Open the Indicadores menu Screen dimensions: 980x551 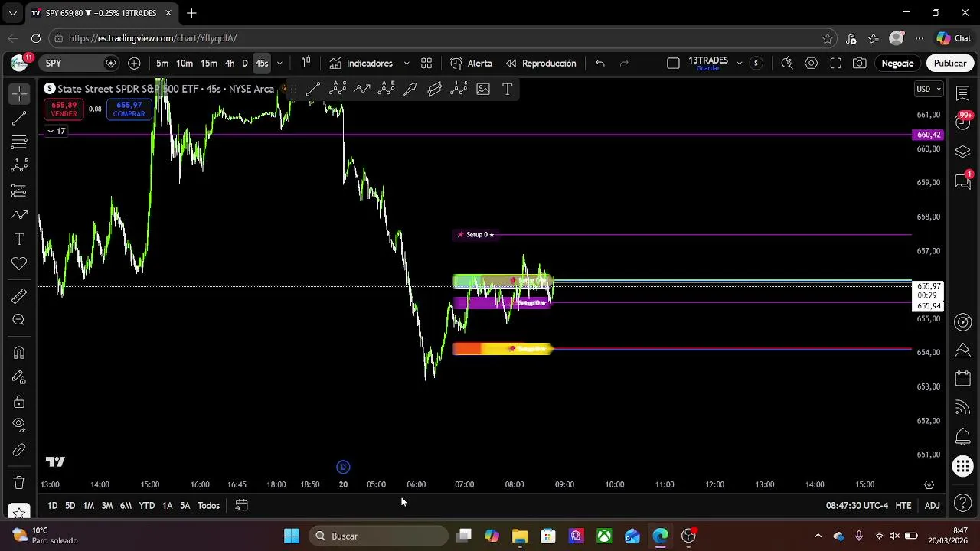[x=361, y=64]
